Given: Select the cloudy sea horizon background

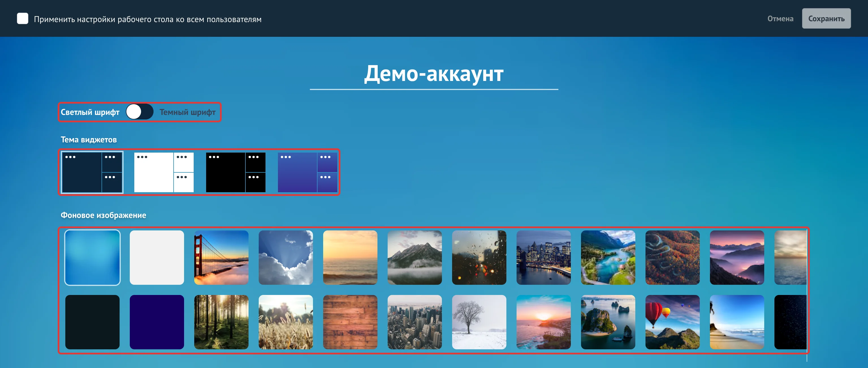Looking at the screenshot, I should (791, 257).
